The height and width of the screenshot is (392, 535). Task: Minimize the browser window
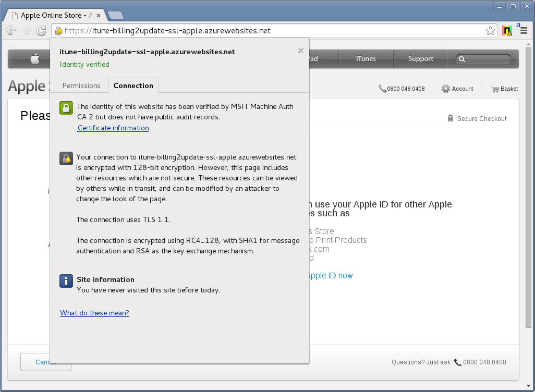pyautogui.click(x=500, y=6)
